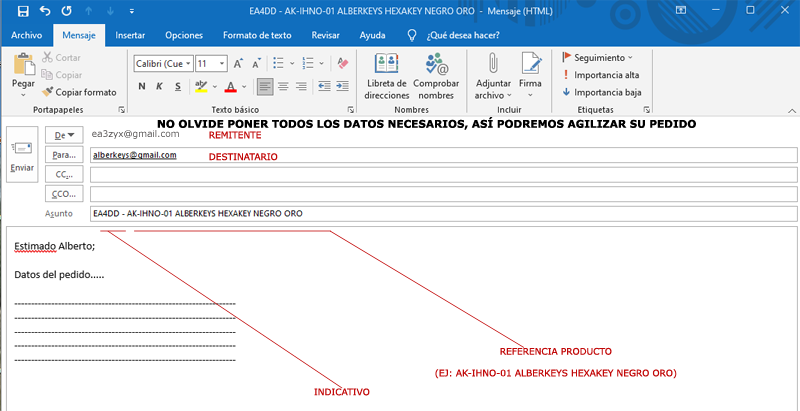Image resolution: width=800 pixels, height=411 pixels.
Task: Open the De sender dropdown
Action: click(x=64, y=135)
